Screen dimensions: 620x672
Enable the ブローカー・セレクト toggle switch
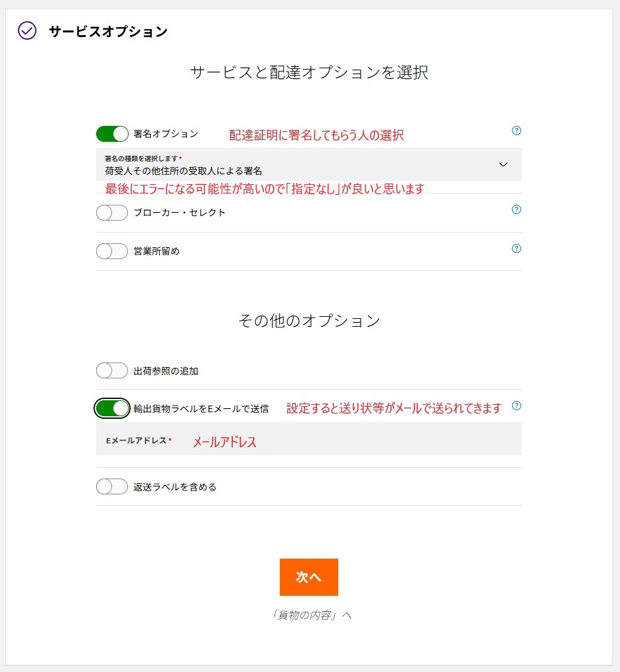[112, 213]
